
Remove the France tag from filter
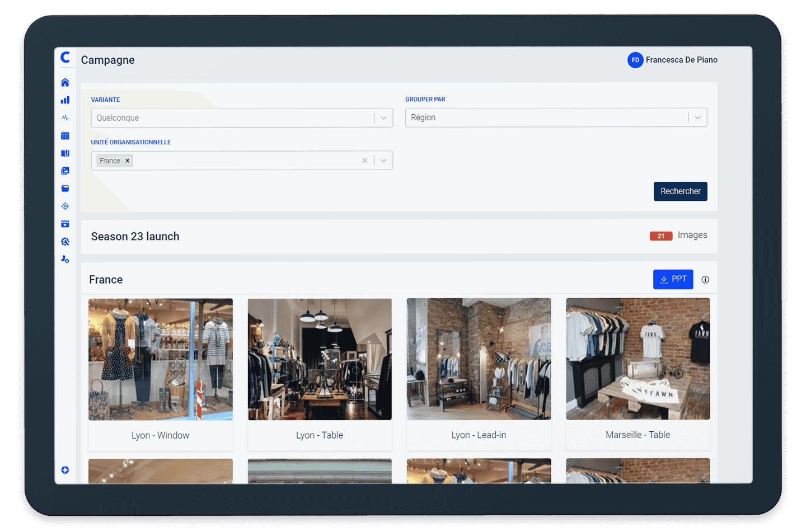pos(128,161)
